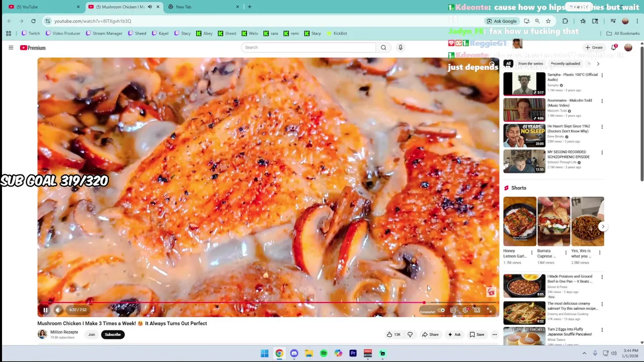Seek using the red video progress bar
This screenshot has height=362, width=644.
[x=268, y=303]
